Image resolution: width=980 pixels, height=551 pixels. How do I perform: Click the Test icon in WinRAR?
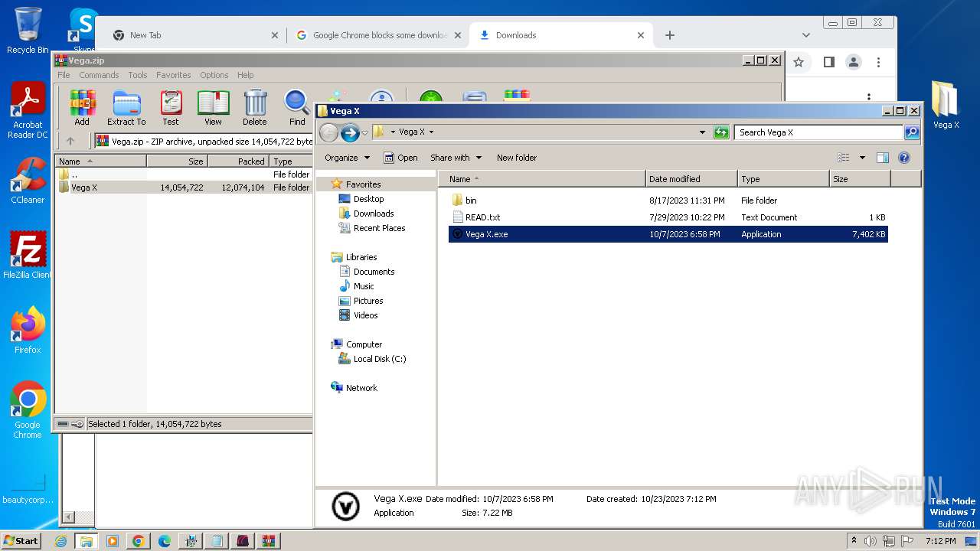coord(171,108)
